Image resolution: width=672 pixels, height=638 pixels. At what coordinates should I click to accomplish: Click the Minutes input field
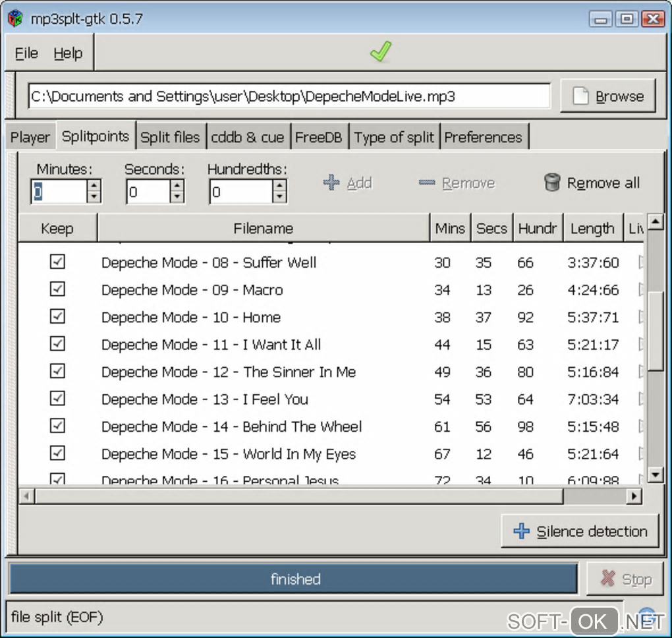pos(59,191)
